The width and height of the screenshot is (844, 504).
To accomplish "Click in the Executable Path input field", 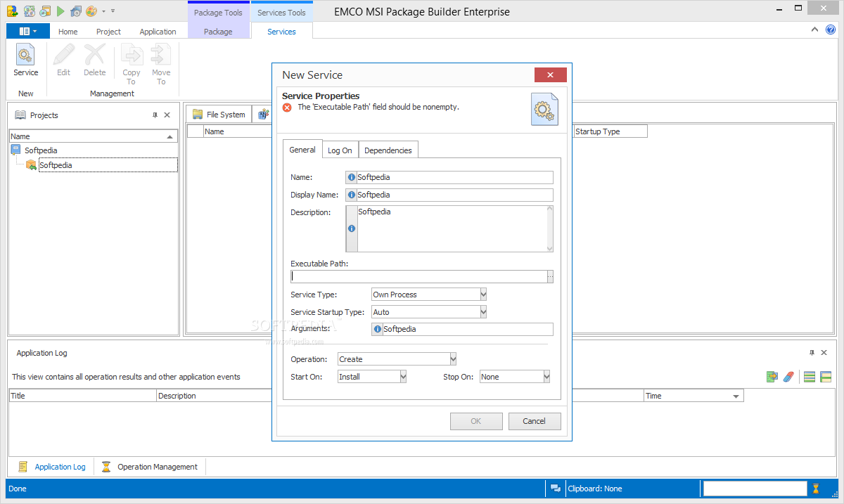I will [418, 277].
